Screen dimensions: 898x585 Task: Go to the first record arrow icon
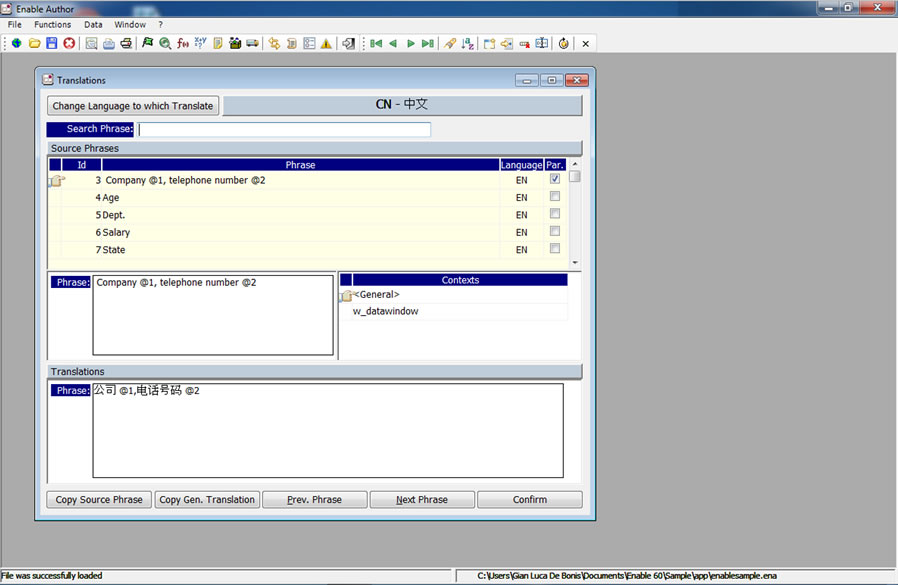376,43
